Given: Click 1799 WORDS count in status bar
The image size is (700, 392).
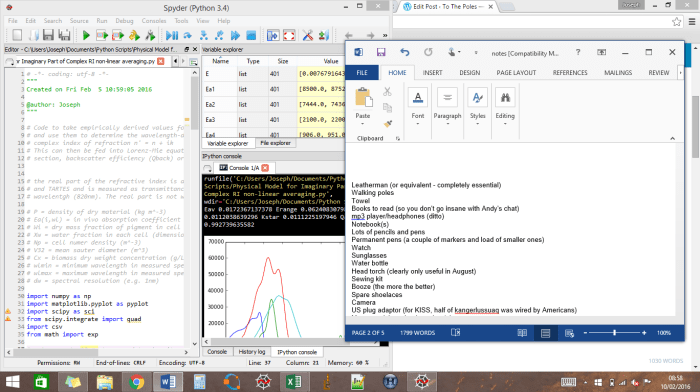Looking at the screenshot, I should [417, 333].
